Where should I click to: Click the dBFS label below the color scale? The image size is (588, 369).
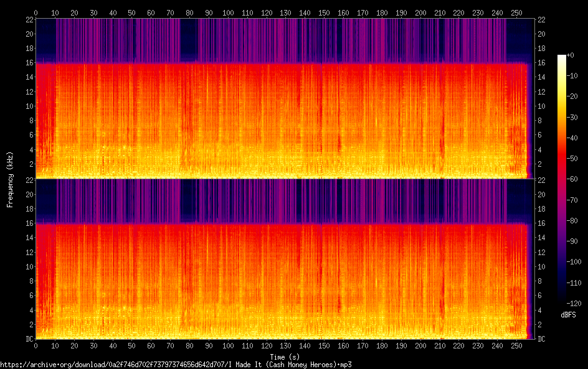tap(567, 315)
